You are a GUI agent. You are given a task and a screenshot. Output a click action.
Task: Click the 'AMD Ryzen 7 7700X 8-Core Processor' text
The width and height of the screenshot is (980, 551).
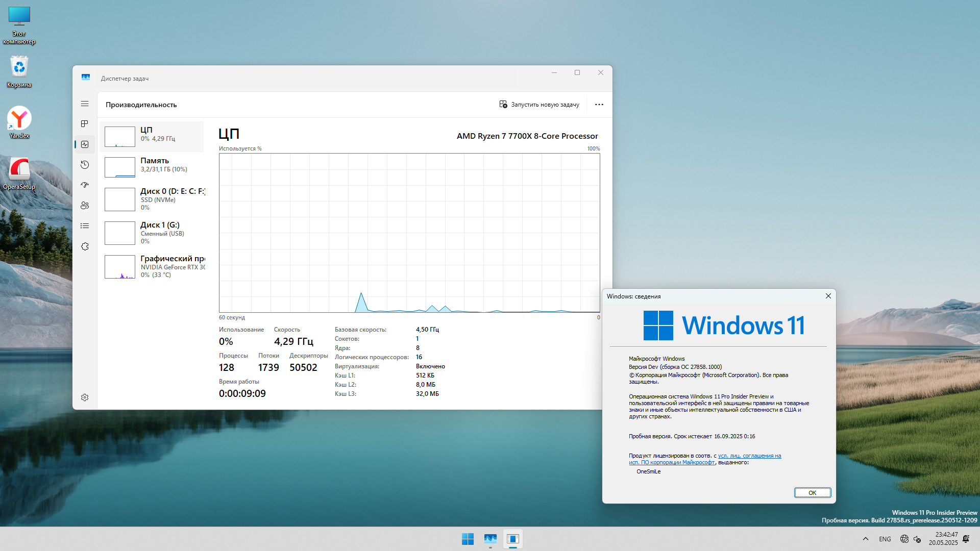click(x=527, y=136)
